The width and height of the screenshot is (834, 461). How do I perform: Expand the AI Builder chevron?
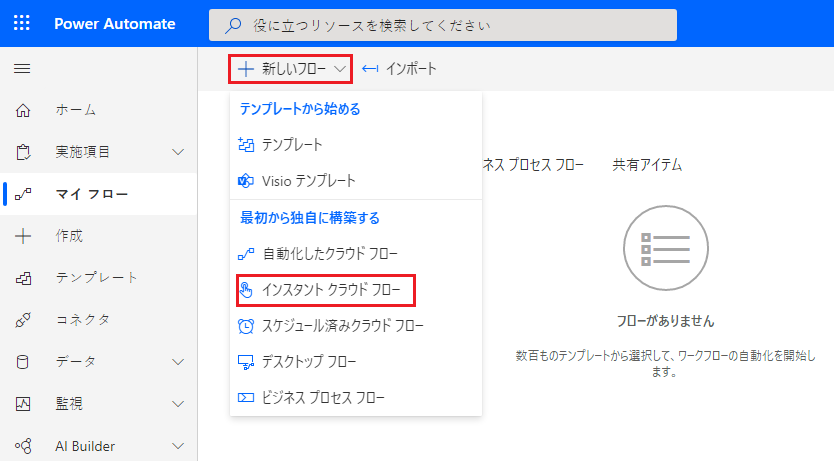(x=178, y=446)
